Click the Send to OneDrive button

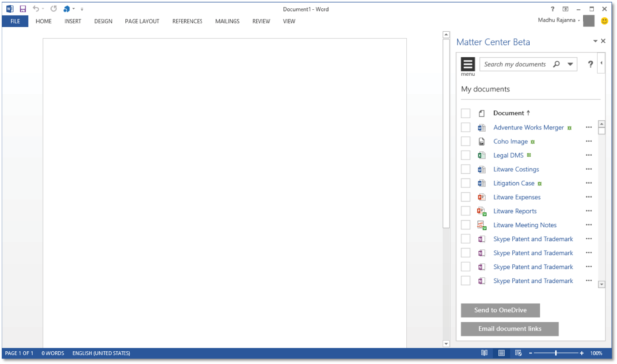pos(500,310)
